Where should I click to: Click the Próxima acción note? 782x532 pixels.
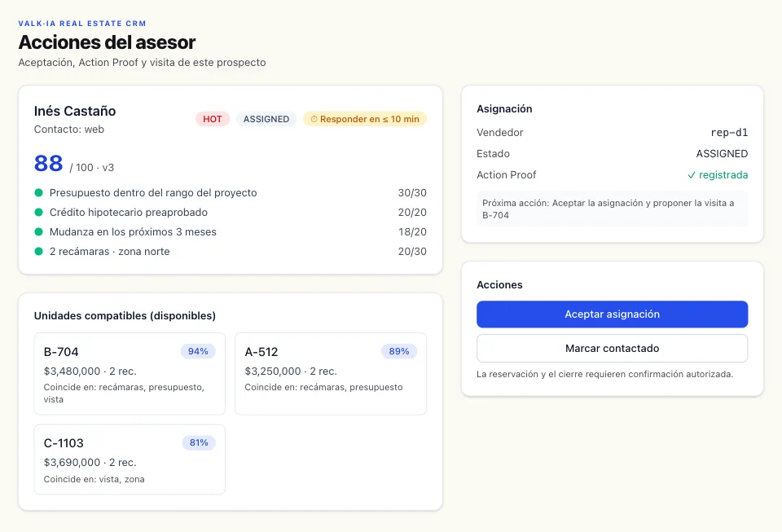612,209
